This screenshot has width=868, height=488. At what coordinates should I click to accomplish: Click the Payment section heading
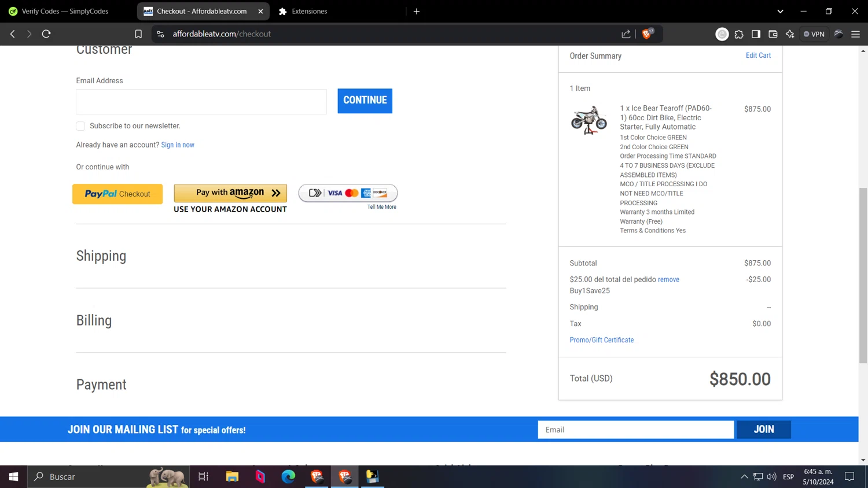(x=101, y=385)
